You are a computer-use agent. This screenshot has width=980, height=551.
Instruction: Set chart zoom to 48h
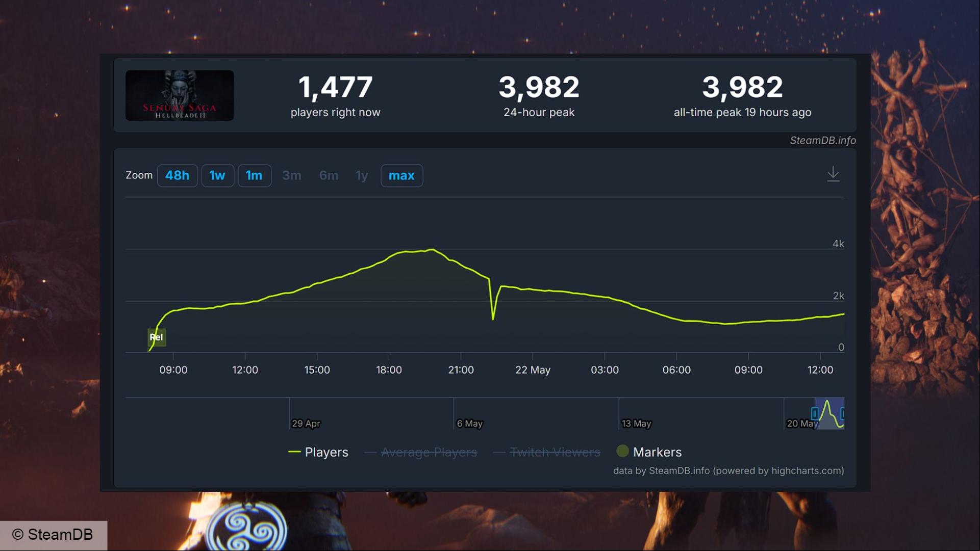(177, 175)
